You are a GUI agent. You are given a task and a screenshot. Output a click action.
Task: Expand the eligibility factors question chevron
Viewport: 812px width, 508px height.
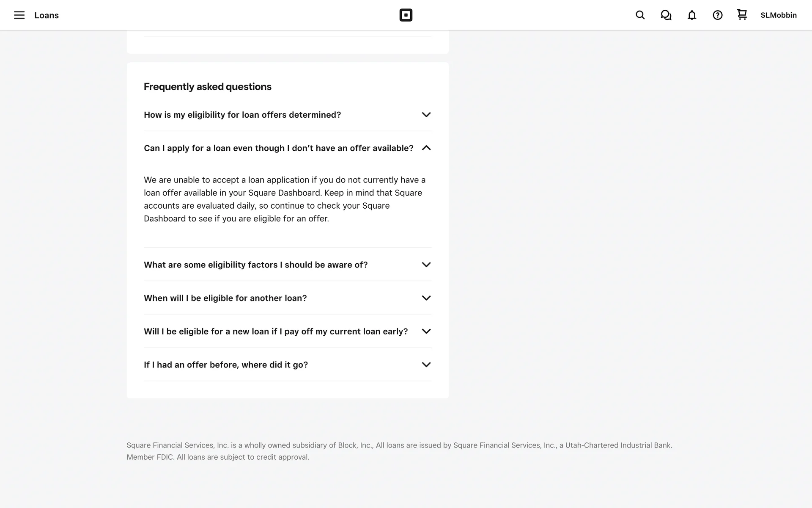click(426, 265)
